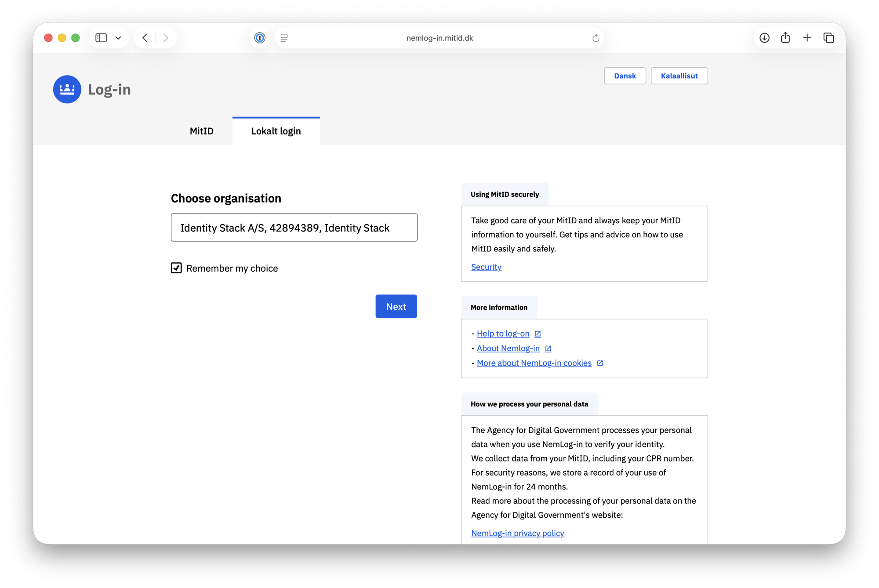Click the More information heading
Screen dimensions: 879x588
click(499, 307)
